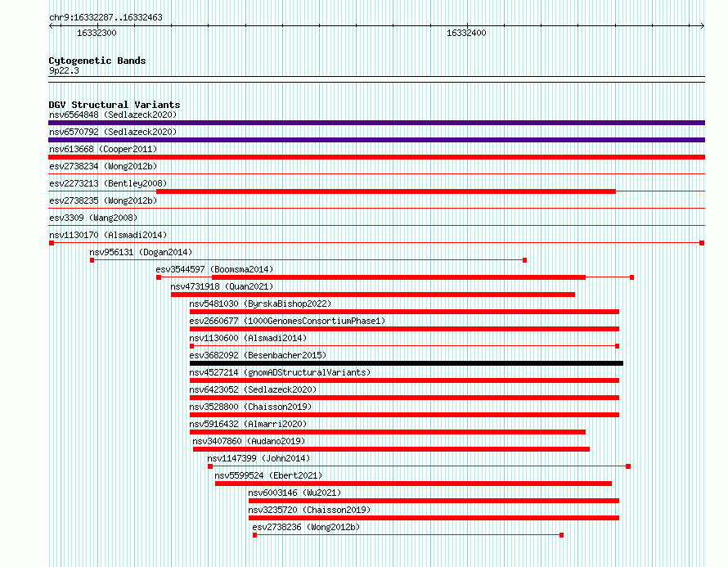This screenshot has width=728, height=567.
Task: Click the 9p22.3 band label
Action: 64,70
